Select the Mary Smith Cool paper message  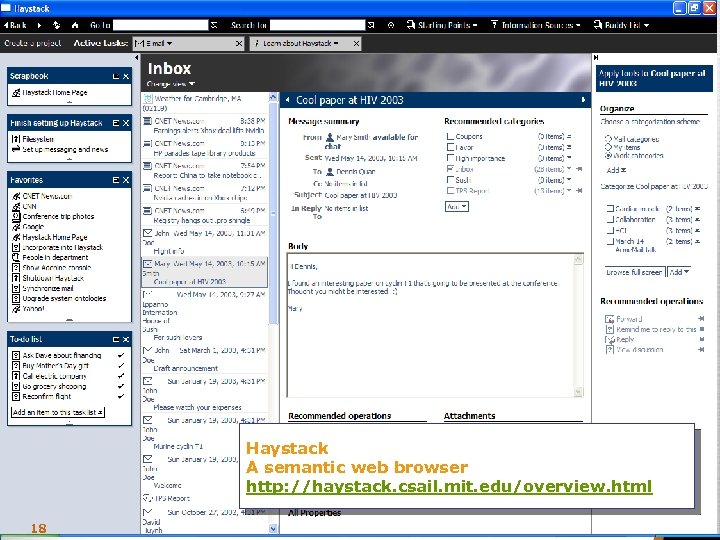tap(204, 272)
